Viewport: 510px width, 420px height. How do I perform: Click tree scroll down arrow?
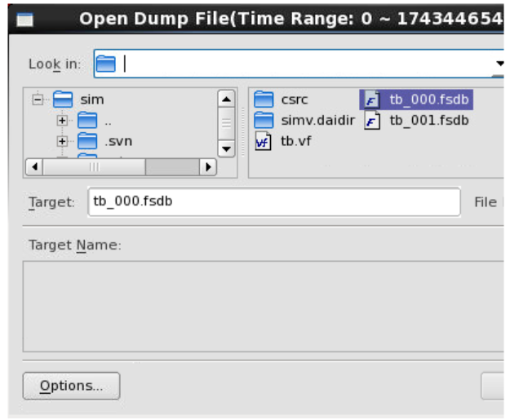pos(226,149)
